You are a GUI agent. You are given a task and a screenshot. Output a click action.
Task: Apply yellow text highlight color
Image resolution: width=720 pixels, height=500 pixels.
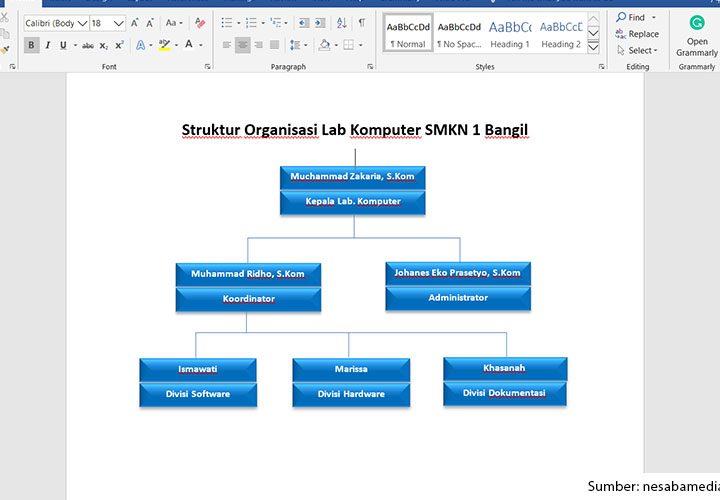[x=164, y=45]
